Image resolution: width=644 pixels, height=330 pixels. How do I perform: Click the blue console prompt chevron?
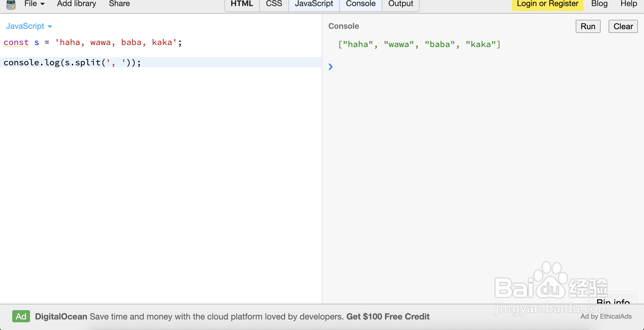(330, 67)
